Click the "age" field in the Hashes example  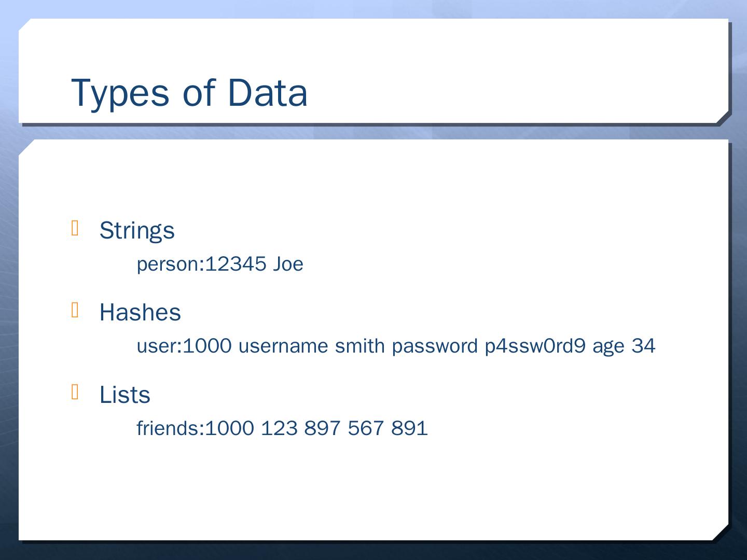(608, 347)
